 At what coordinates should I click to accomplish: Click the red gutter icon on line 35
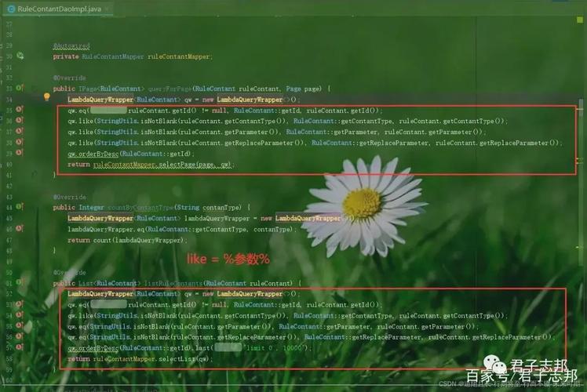point(20,110)
